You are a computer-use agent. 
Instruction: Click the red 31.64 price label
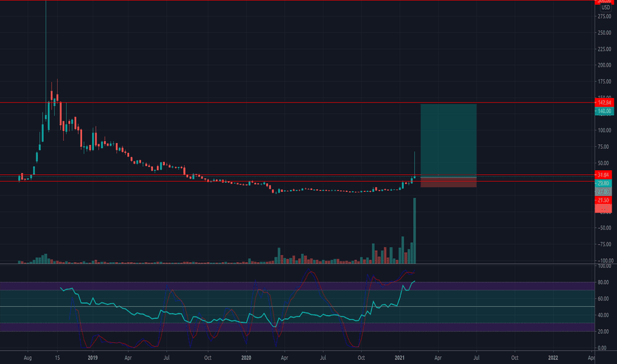(x=603, y=175)
